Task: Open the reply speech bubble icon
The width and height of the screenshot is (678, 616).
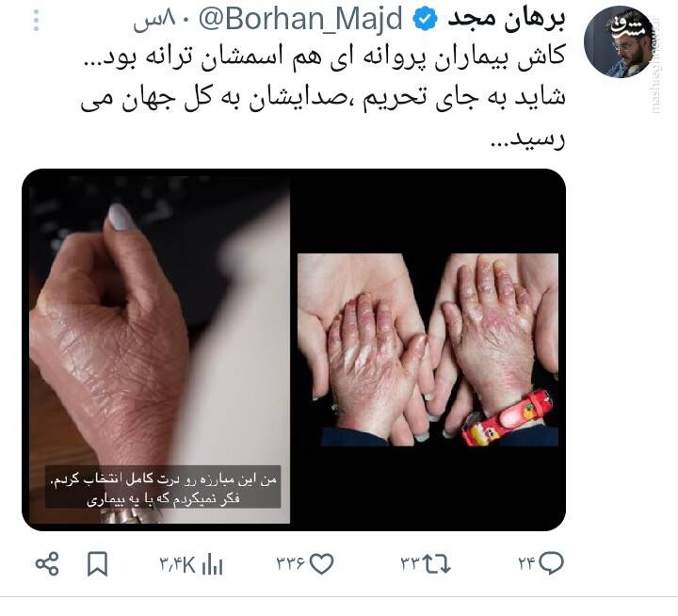Action: coord(552,563)
